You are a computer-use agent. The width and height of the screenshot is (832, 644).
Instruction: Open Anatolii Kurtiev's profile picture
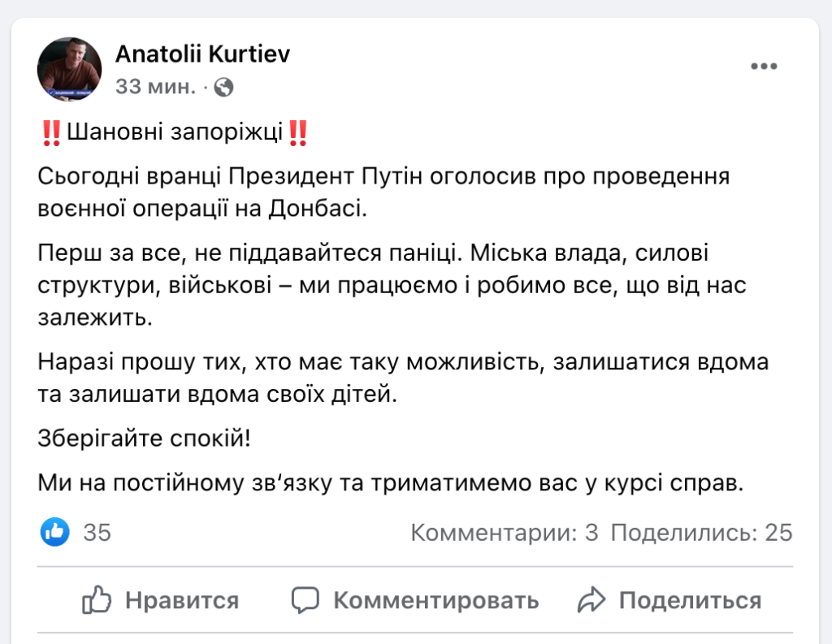(x=69, y=69)
